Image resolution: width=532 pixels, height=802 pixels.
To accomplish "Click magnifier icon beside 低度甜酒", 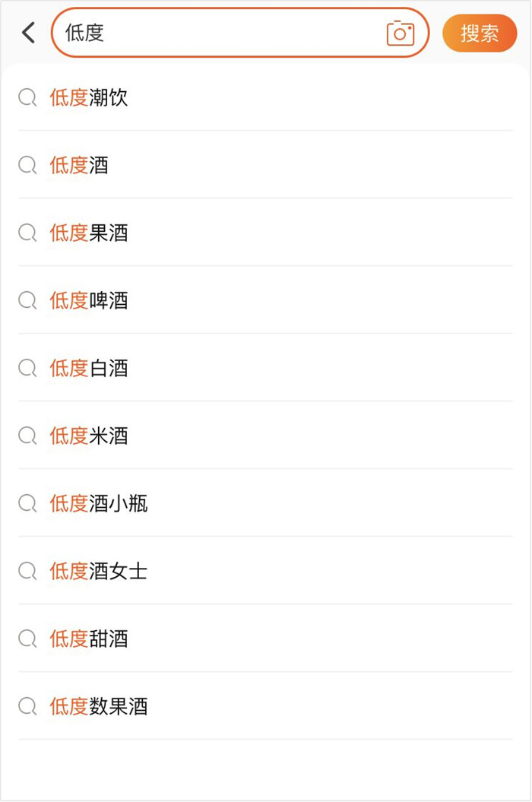I will [x=27, y=639].
